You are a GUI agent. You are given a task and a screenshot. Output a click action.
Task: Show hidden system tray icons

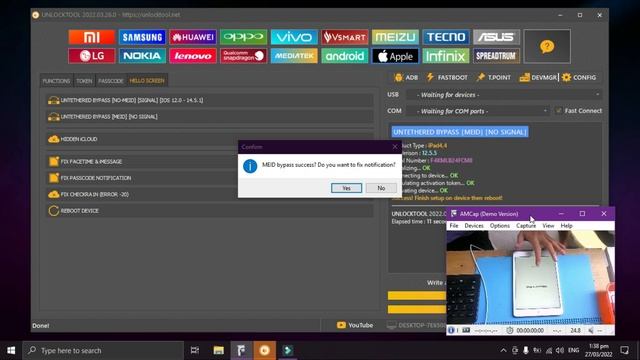tap(503, 350)
